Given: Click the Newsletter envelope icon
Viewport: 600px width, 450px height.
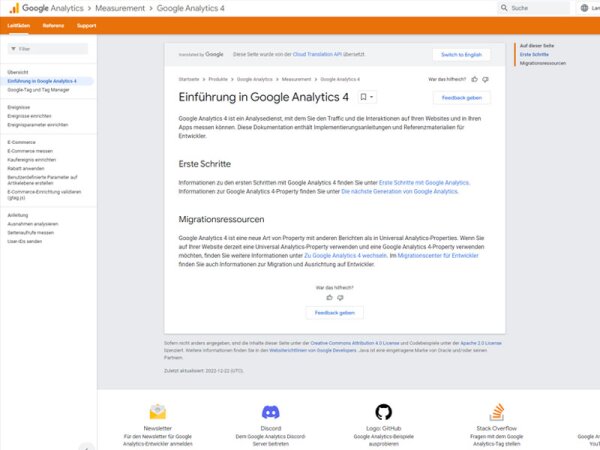Looking at the screenshot, I should [x=158, y=411].
